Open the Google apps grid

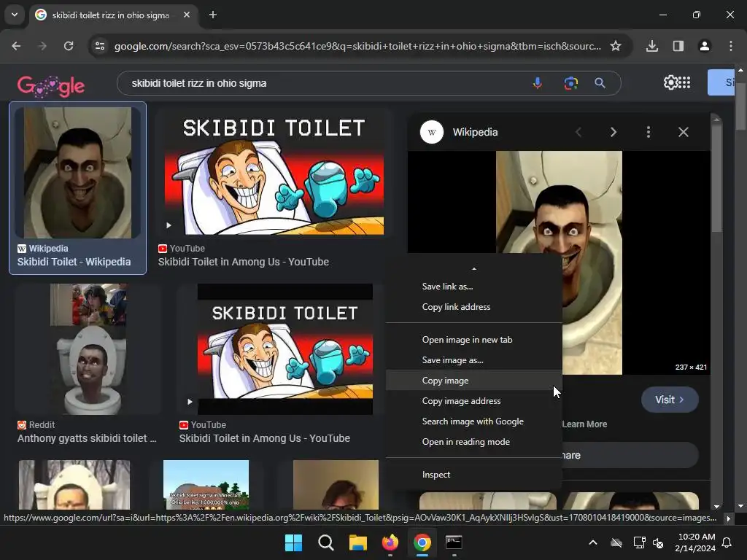[684, 82]
